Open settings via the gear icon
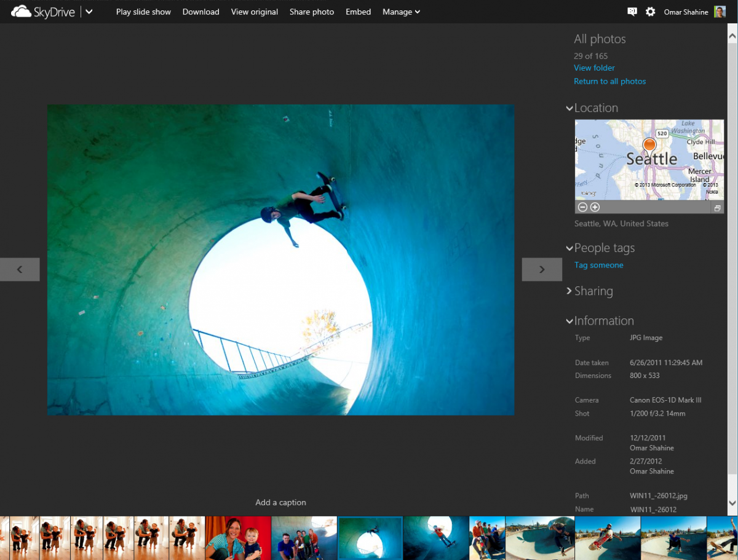Viewport: 738px width, 560px height. point(651,11)
